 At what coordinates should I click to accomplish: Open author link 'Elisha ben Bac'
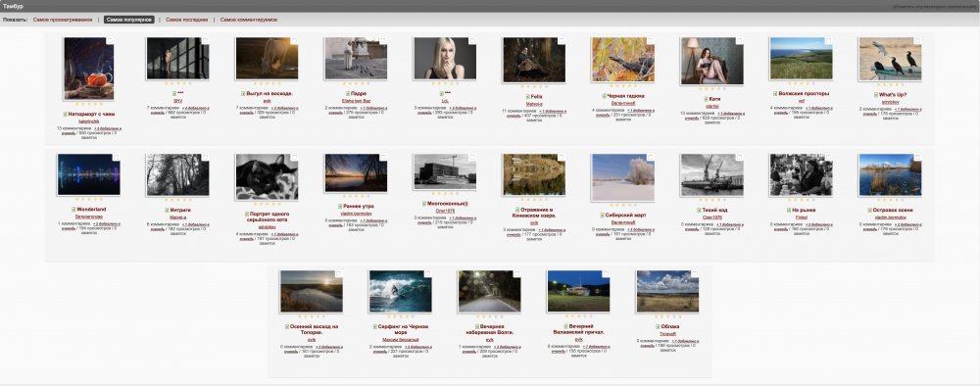pos(357,101)
